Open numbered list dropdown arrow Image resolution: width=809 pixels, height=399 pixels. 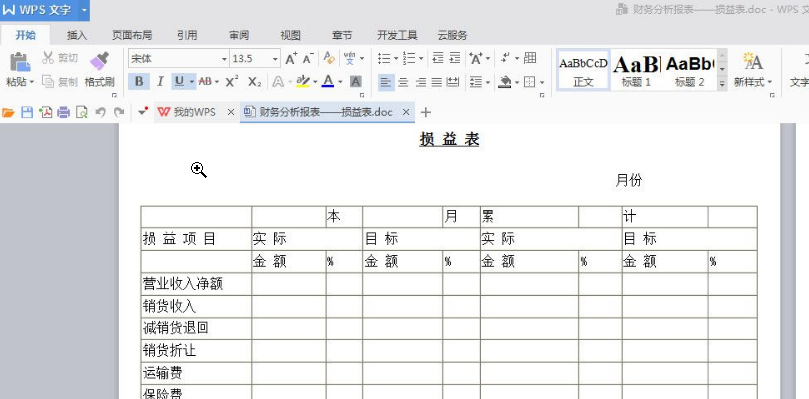[421, 58]
